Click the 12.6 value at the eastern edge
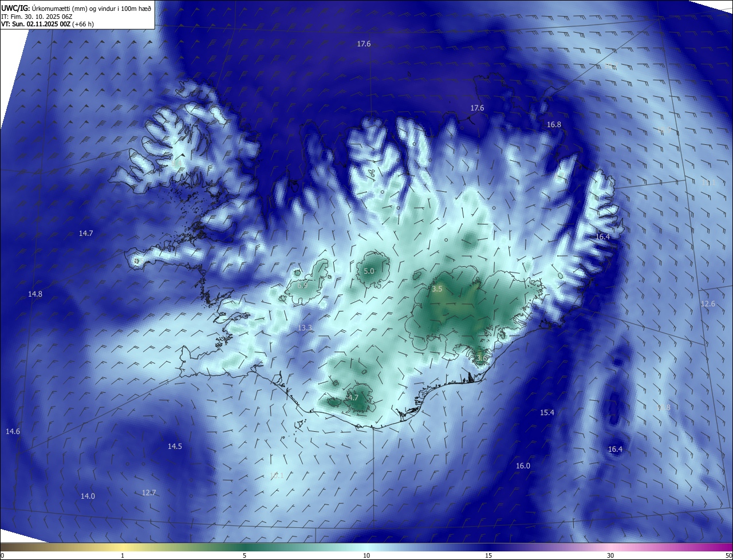 click(x=708, y=303)
